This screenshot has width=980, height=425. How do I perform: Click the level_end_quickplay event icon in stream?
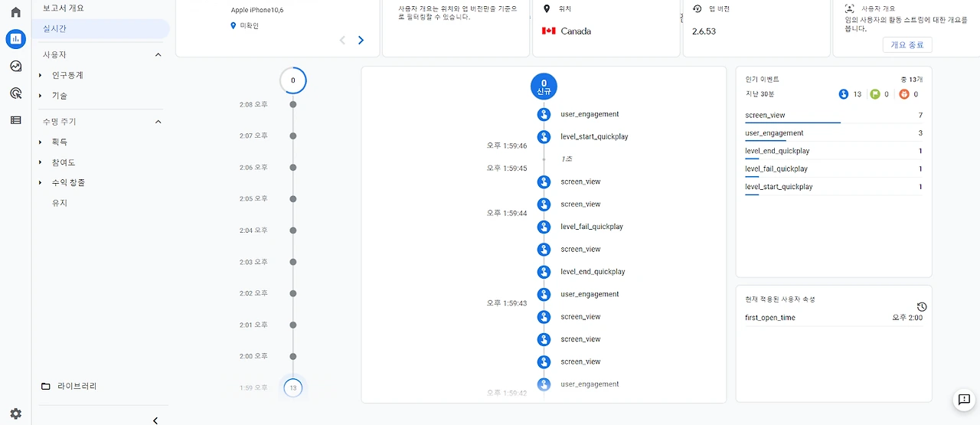(544, 272)
